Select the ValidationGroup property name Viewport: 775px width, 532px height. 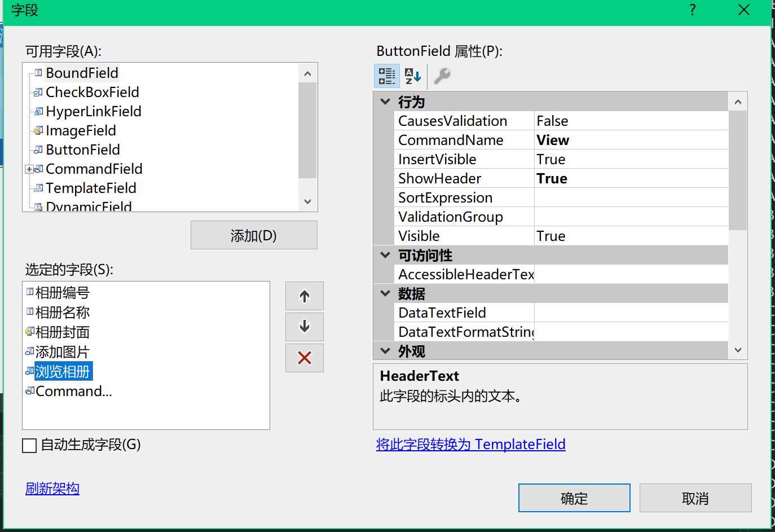coord(451,217)
